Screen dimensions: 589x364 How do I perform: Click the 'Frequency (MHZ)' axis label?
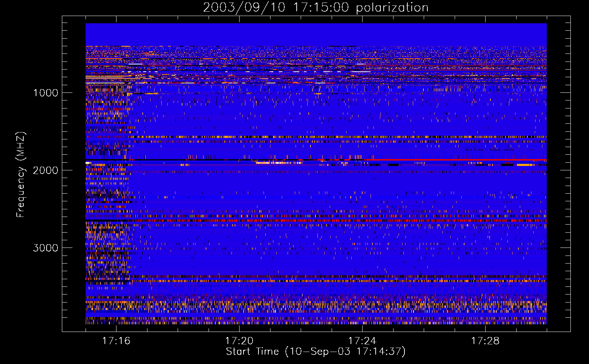pos(21,175)
